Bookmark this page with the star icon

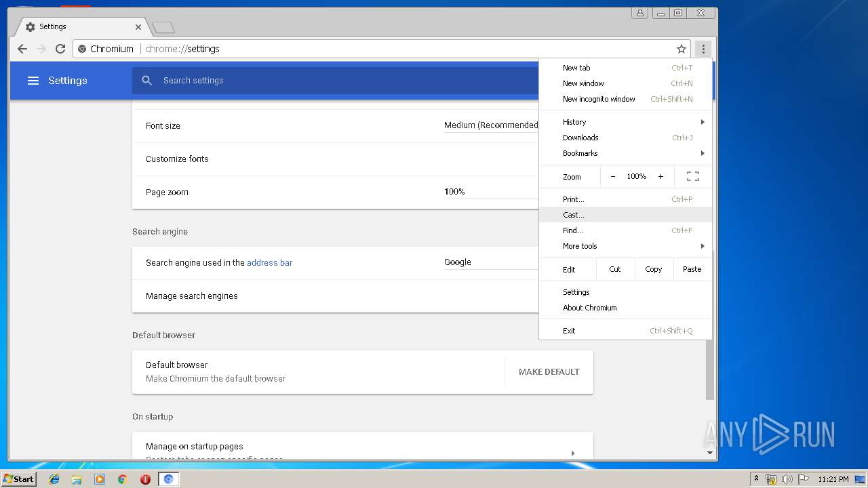tap(682, 49)
